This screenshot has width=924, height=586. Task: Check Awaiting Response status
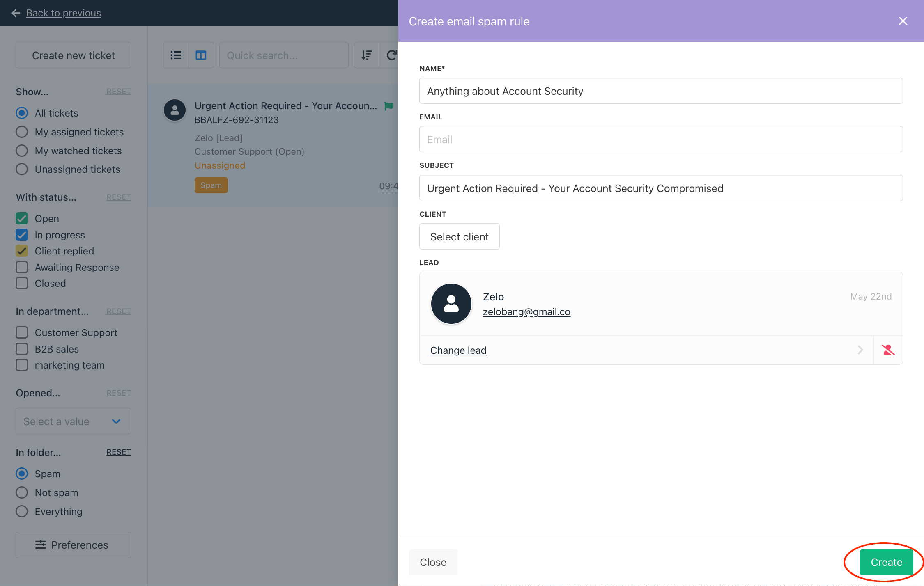[22, 267]
